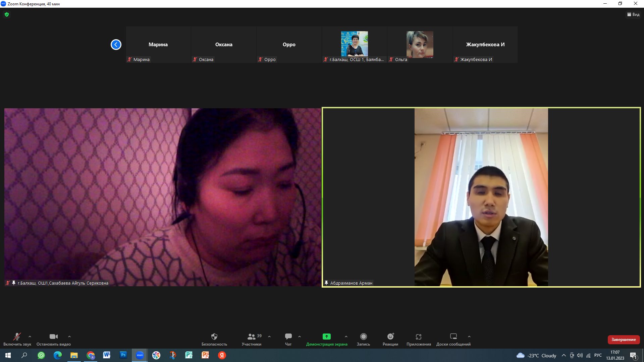Viewport: 644px width, 362px height.
Task: Expand the chat options arrow
Action: pyautogui.click(x=300, y=337)
